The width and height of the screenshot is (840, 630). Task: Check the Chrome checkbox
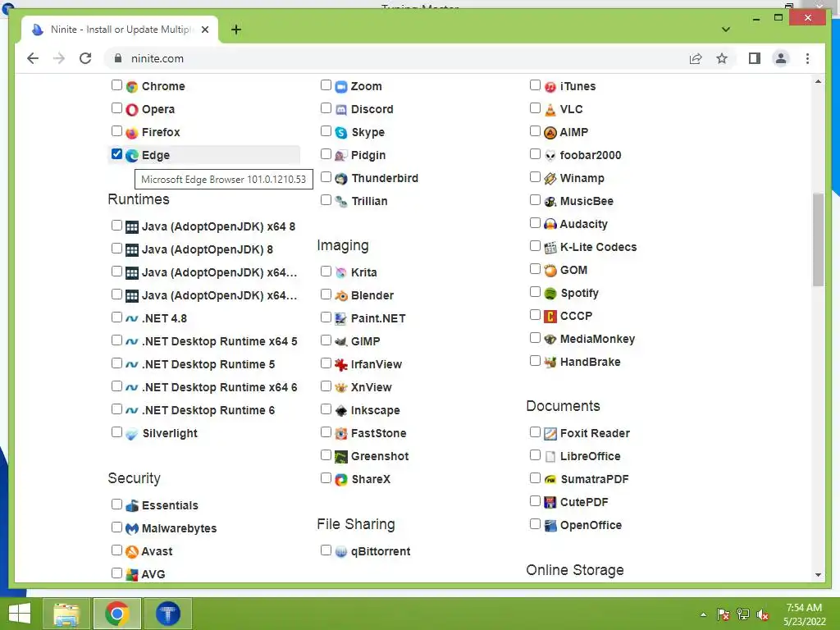116,85
